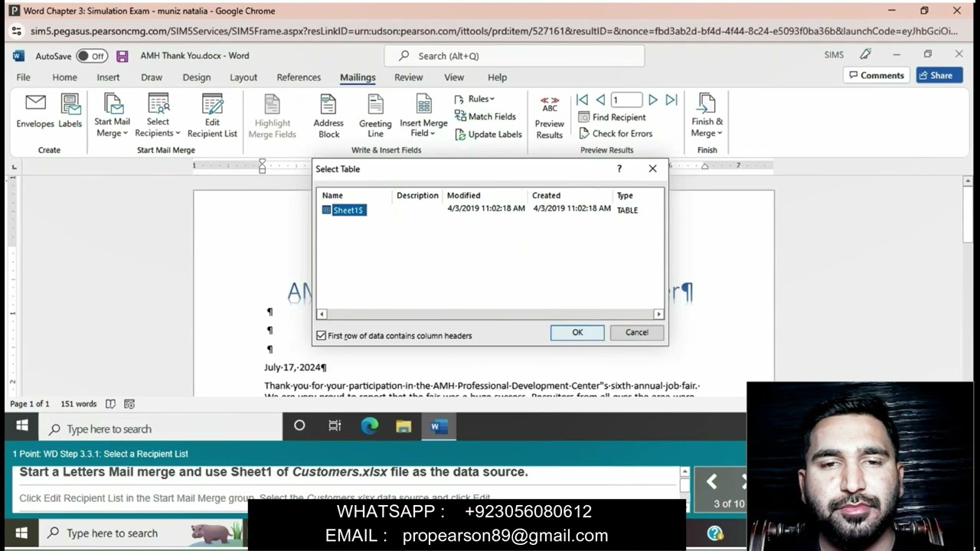Open the Help tab

click(x=498, y=77)
